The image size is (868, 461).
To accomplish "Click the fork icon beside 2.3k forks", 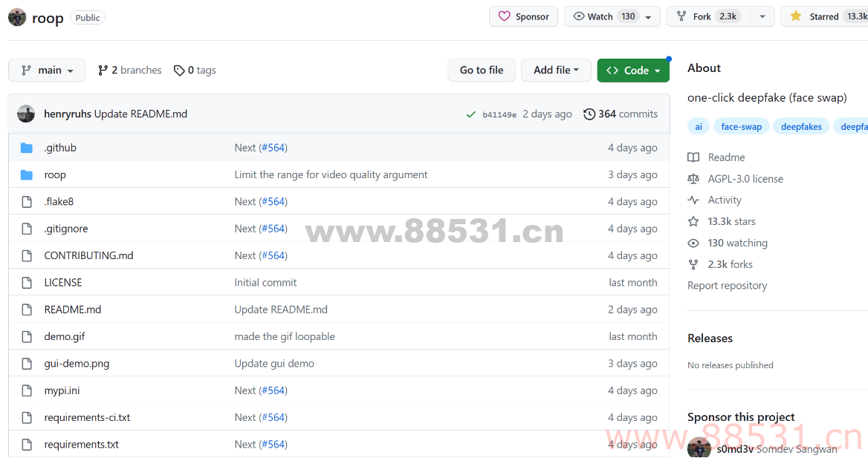I will [693, 265].
